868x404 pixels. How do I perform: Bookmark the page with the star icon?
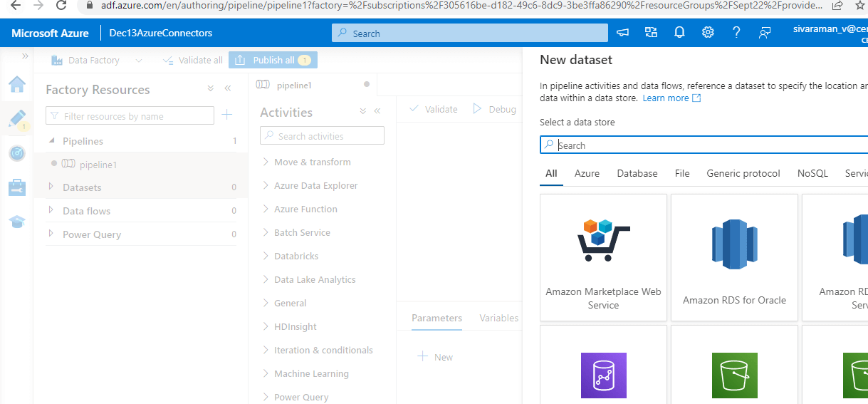860,5
